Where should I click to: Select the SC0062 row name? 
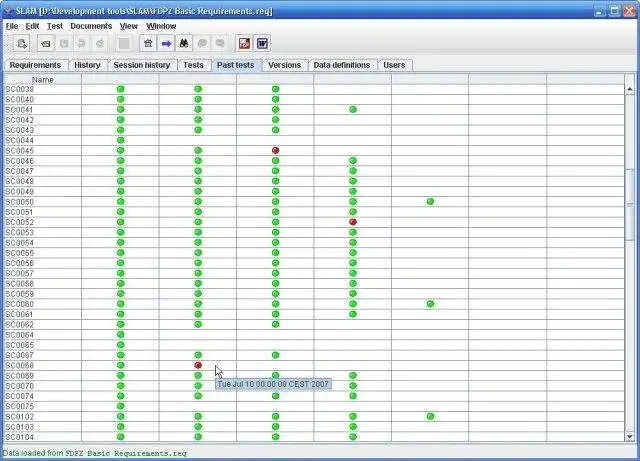pyautogui.click(x=20, y=325)
